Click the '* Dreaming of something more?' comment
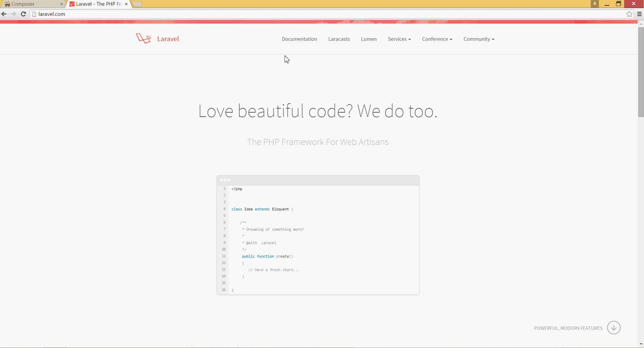644x348 pixels. (x=273, y=229)
